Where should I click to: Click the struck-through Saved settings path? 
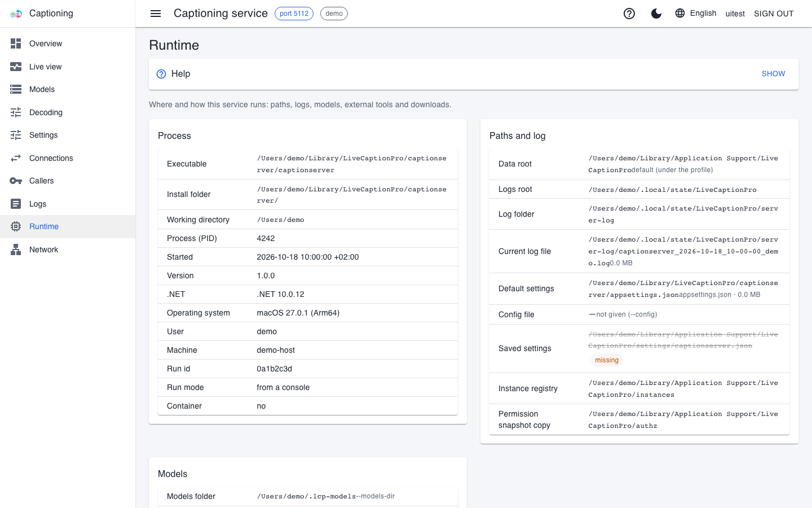point(683,340)
